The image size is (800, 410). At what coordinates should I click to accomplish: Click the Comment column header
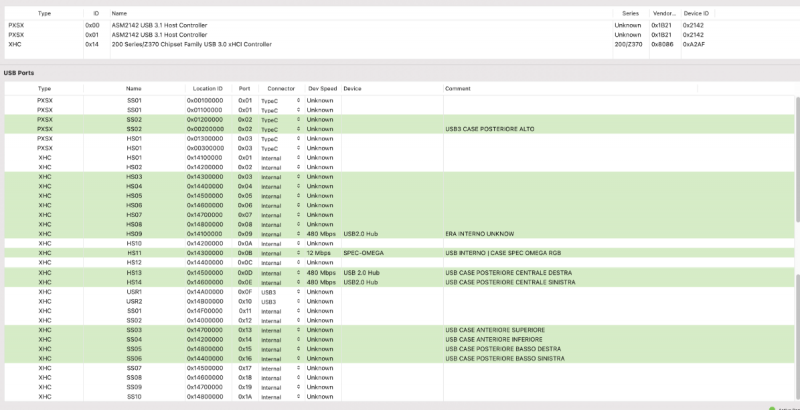tap(458, 88)
